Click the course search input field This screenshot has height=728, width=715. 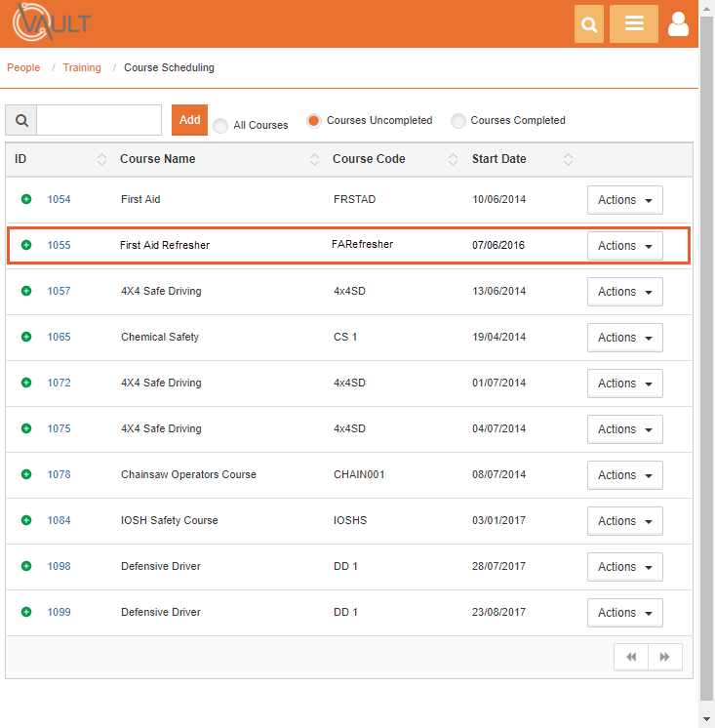[99, 120]
